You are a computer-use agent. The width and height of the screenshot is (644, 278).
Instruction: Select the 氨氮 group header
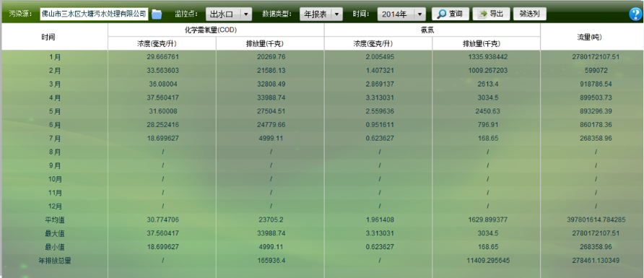pos(432,30)
